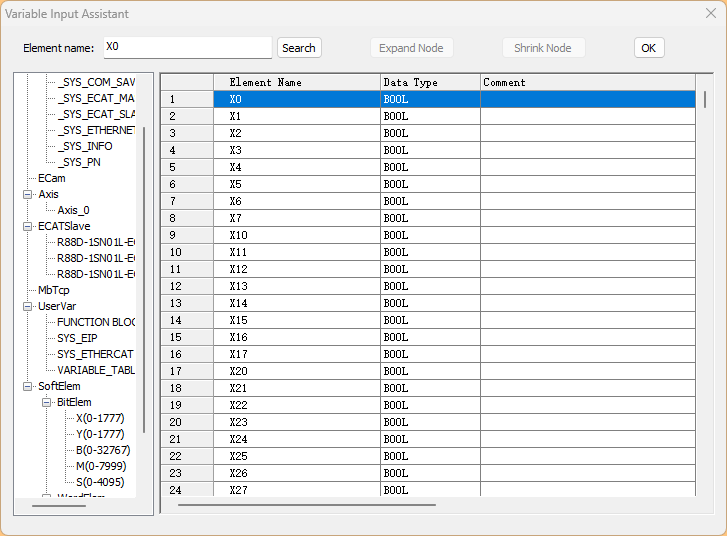This screenshot has width=727, height=536.
Task: Select the _SYS_PN tree item
Action: pyautogui.click(x=79, y=162)
